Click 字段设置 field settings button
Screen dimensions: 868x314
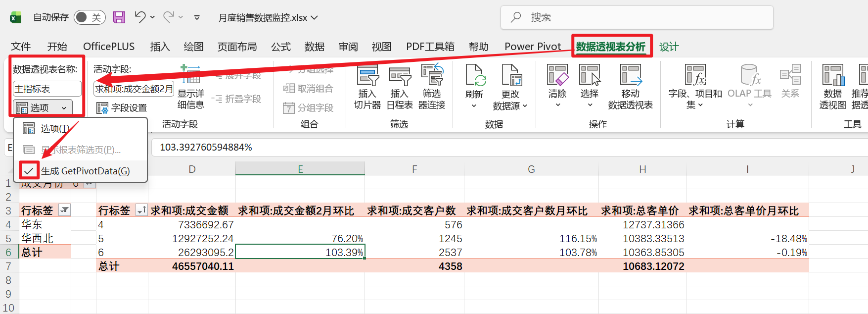(122, 108)
